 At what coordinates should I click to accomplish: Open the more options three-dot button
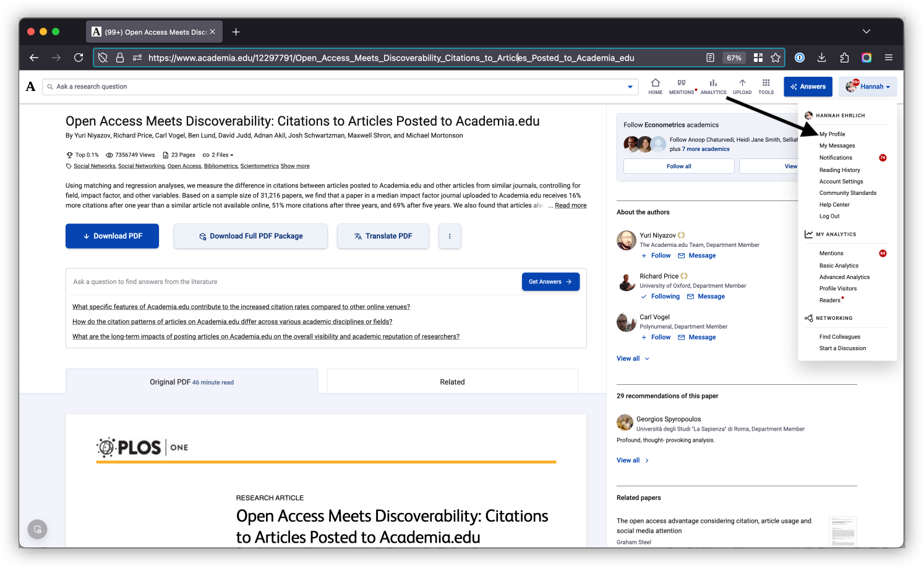pos(450,236)
